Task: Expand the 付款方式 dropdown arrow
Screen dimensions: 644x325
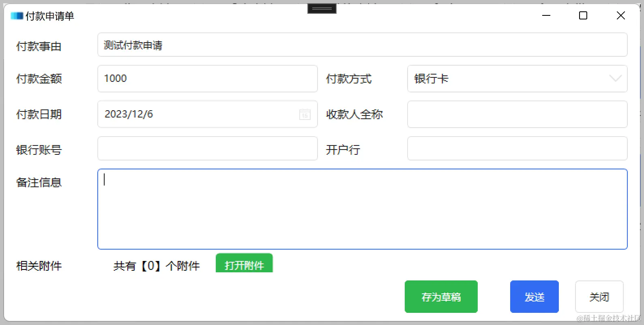Action: coord(615,79)
